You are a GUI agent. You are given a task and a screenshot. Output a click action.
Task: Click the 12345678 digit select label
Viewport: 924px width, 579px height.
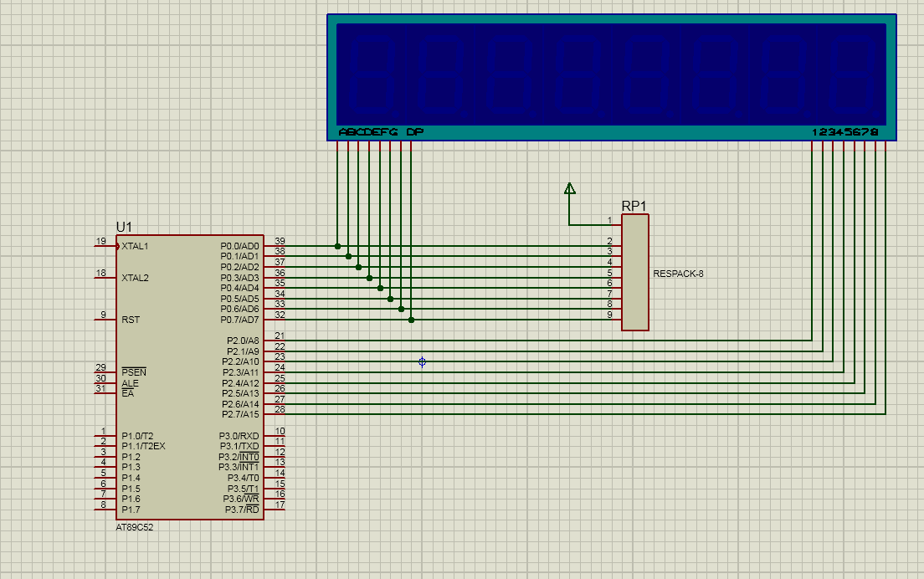click(x=845, y=132)
